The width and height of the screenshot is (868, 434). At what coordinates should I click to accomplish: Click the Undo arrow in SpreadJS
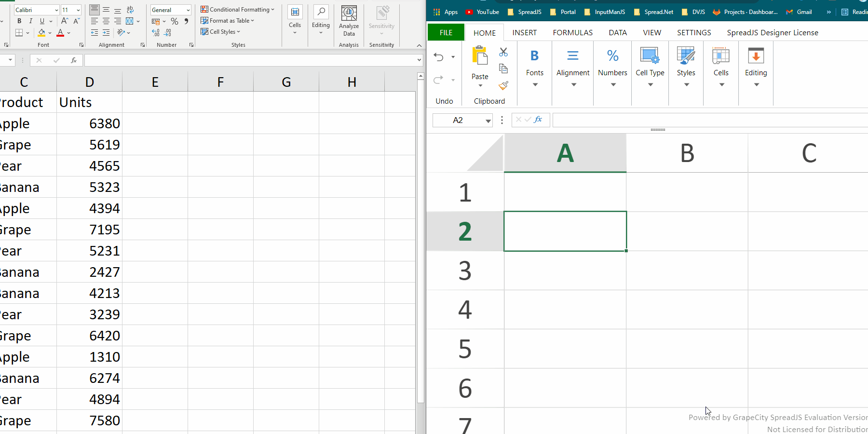coord(438,57)
